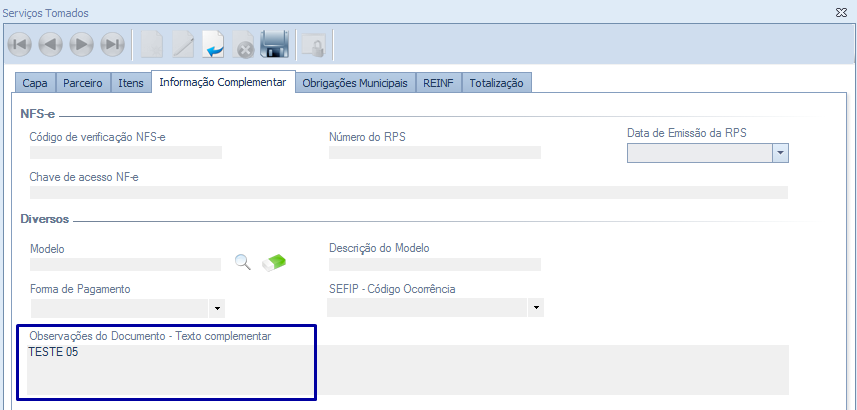Screen dimensions: 857x410
Task: Click the Código de verificação NFS-e field
Action: (x=126, y=153)
